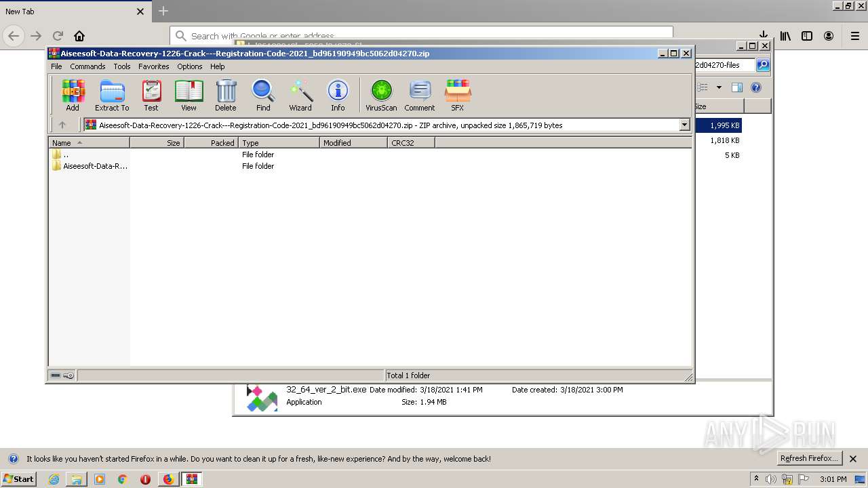Sort by Name column header
868x488 pixels.
[x=89, y=143]
